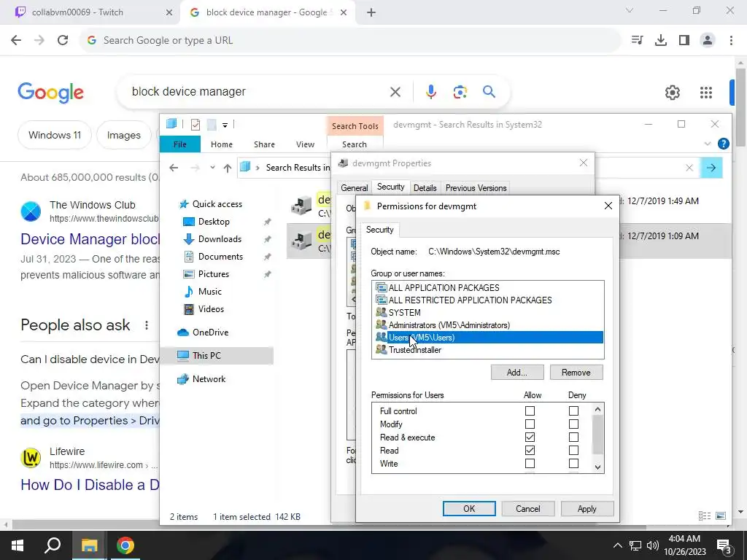Open Windows Start menu
747x560 pixels.
click(x=18, y=545)
